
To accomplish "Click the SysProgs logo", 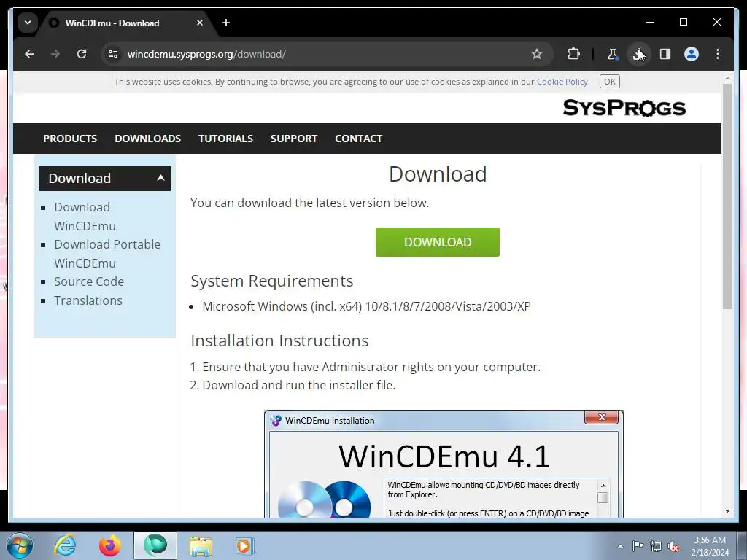I will [x=624, y=108].
